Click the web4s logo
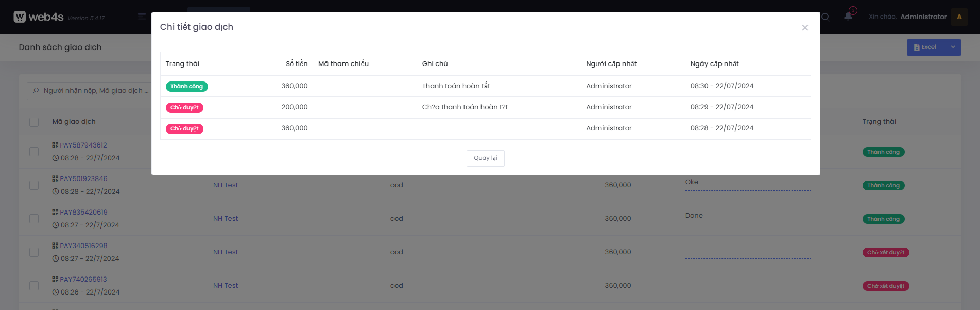Screen dimensions: 980x310 pyautogui.click(x=39, y=17)
